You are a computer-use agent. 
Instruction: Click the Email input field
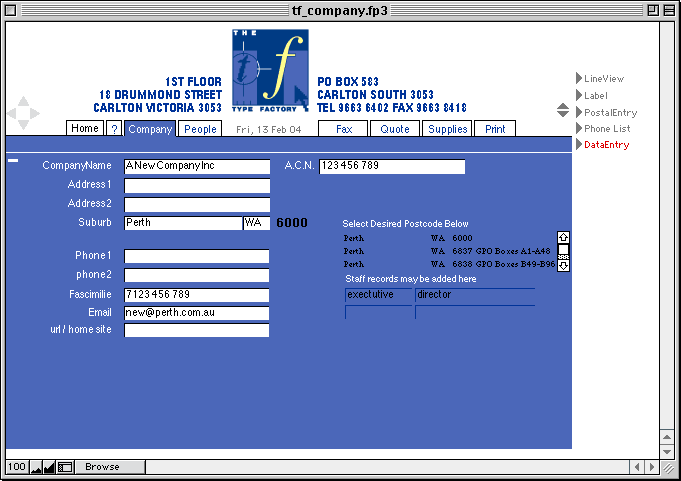[197, 313]
